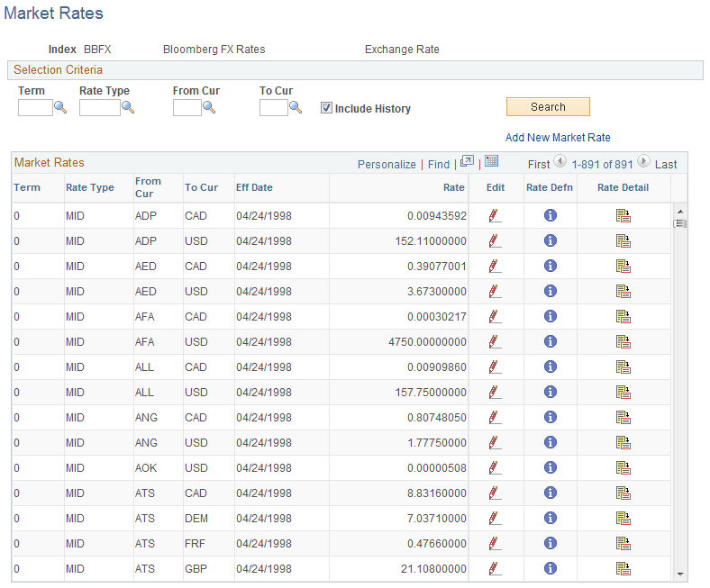Viewport: 710px width, 588px height.
Task: Select rate value 21.10800000
Action: 433,569
